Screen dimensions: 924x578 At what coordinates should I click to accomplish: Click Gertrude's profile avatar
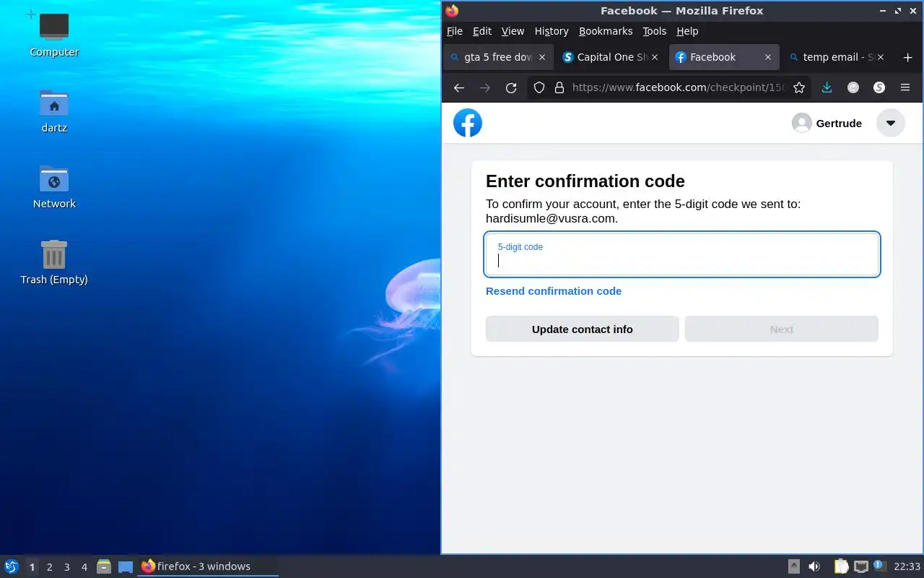[801, 124]
